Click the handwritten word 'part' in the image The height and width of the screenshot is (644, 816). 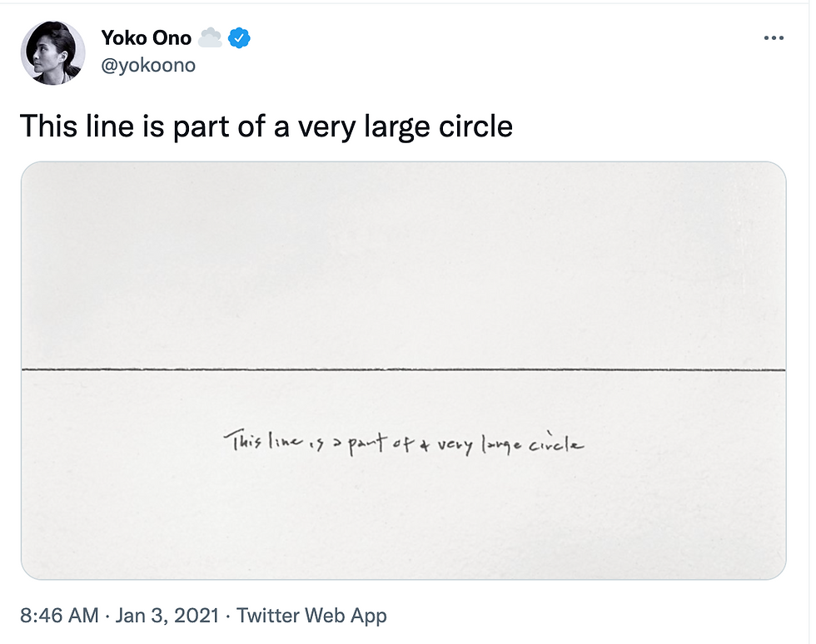pos(367,443)
